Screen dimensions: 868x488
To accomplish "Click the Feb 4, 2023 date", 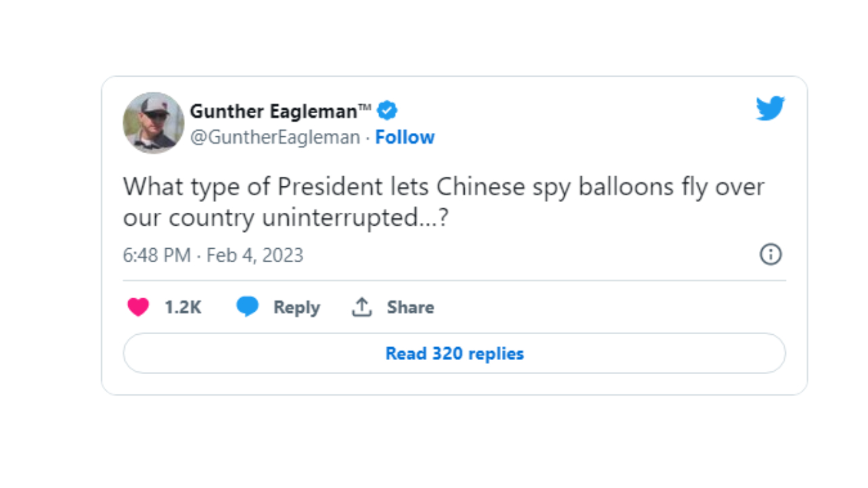I will (255, 256).
